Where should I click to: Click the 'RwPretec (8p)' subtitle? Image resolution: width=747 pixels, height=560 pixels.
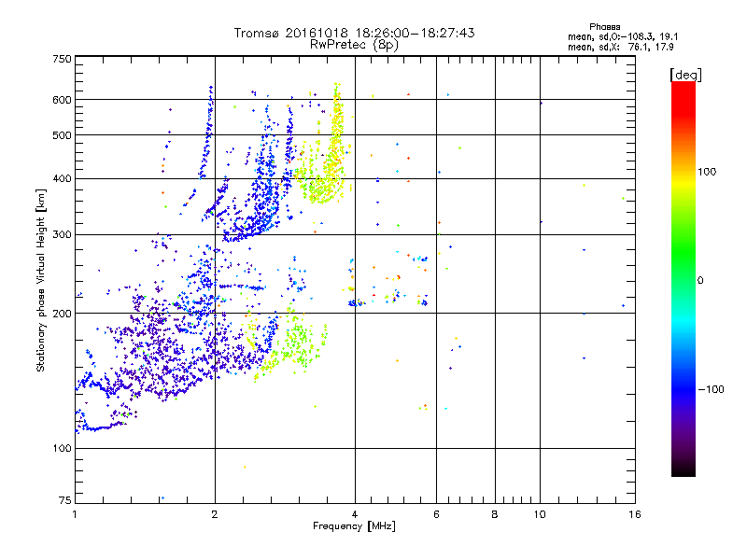click(x=354, y=45)
